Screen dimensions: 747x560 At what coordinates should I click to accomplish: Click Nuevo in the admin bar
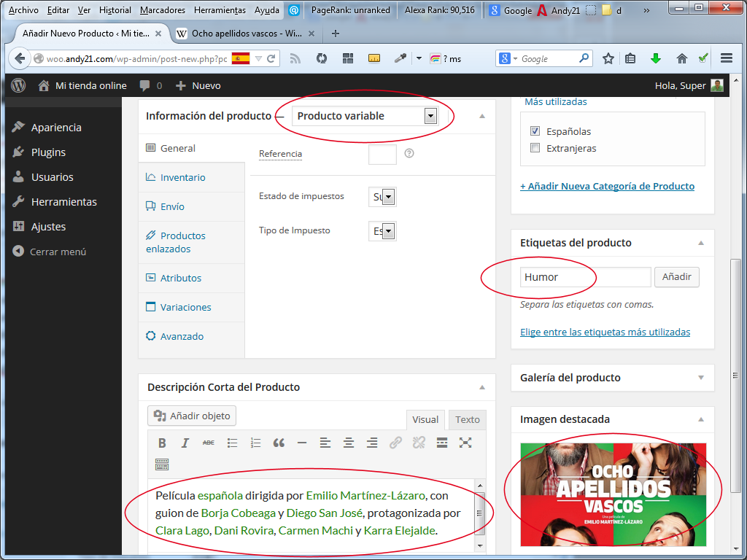(198, 86)
